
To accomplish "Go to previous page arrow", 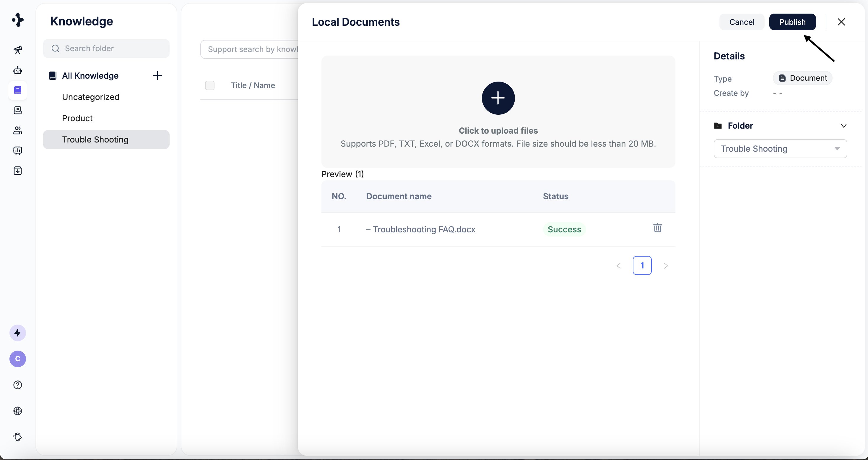I will tap(618, 266).
